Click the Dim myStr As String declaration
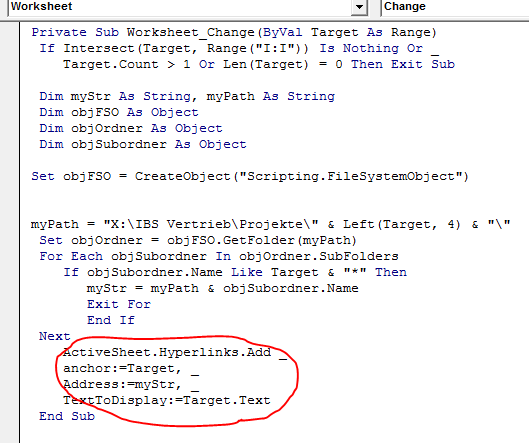 pyautogui.click(x=187, y=96)
